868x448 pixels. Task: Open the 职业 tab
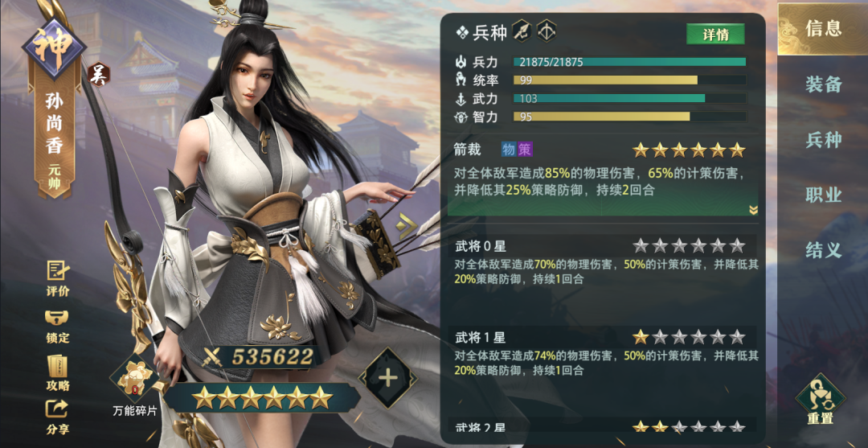[x=823, y=195]
